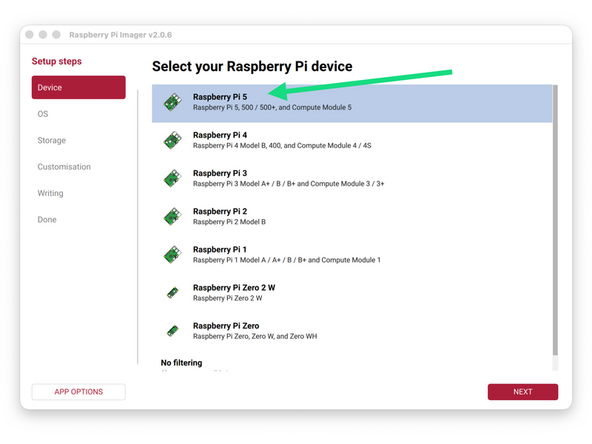
Task: Open the Customisation setup step
Action: [x=64, y=167]
